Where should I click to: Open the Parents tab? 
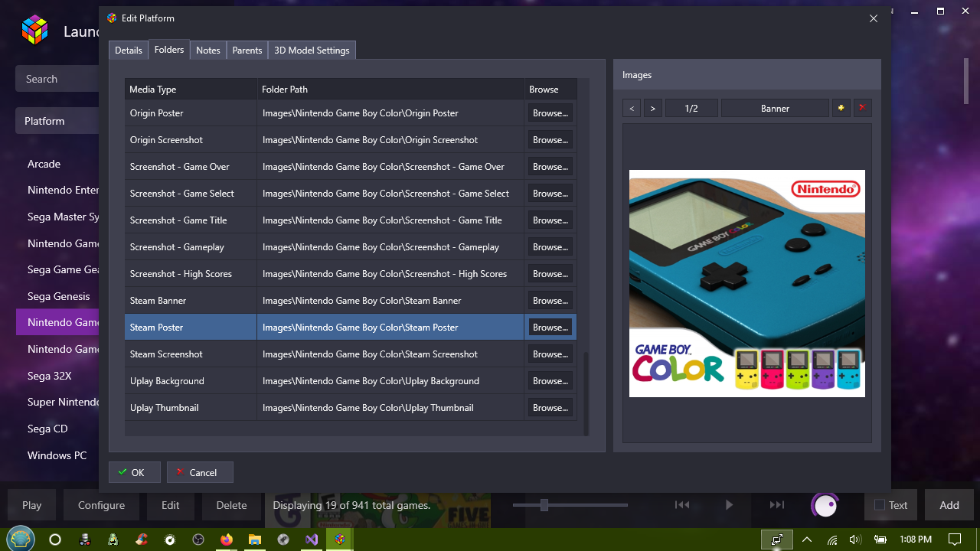point(247,50)
